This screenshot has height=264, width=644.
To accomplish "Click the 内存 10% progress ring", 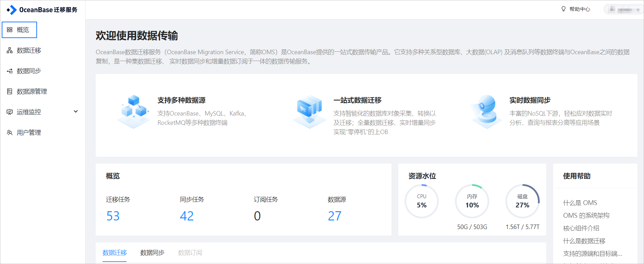I will (472, 201).
